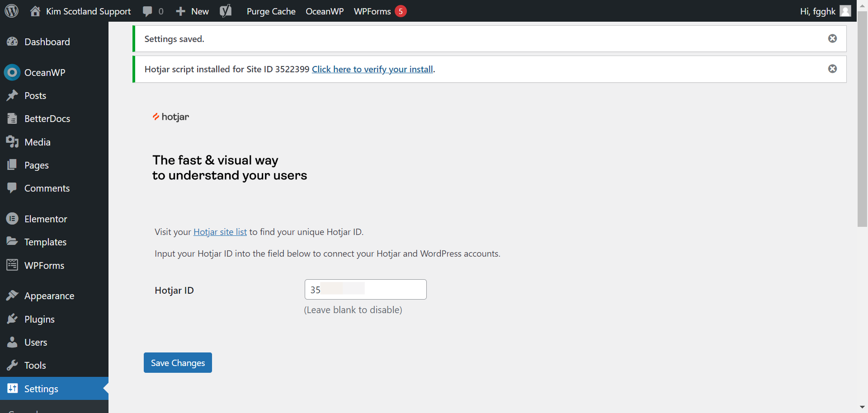Click the Media icon in sidebar
The height and width of the screenshot is (413, 868).
point(12,142)
